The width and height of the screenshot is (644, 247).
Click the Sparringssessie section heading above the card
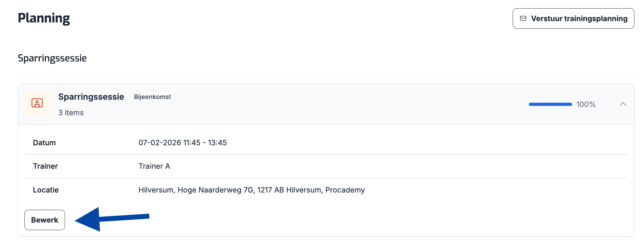pos(52,58)
